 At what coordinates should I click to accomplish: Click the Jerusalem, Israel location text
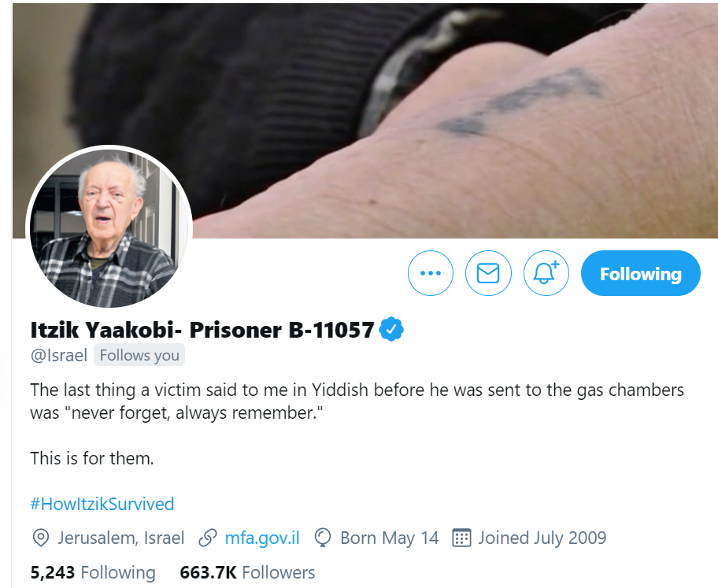pos(121,538)
